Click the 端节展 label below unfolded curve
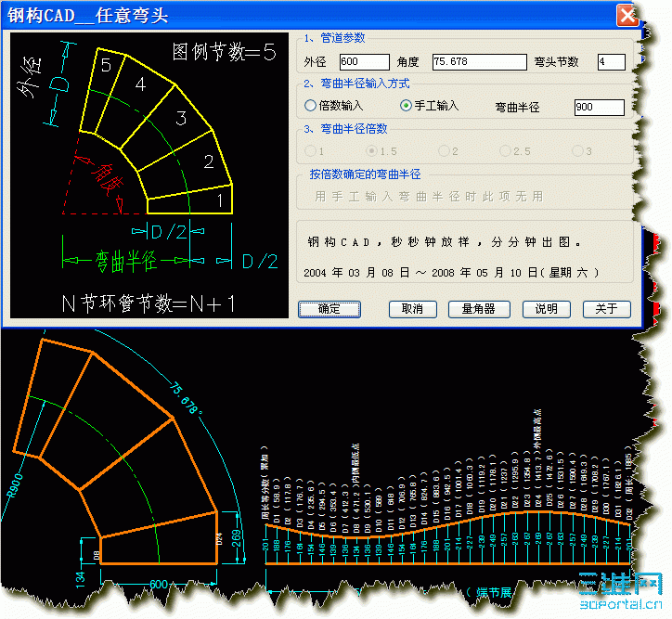This screenshot has width=672, height=619. (488, 592)
